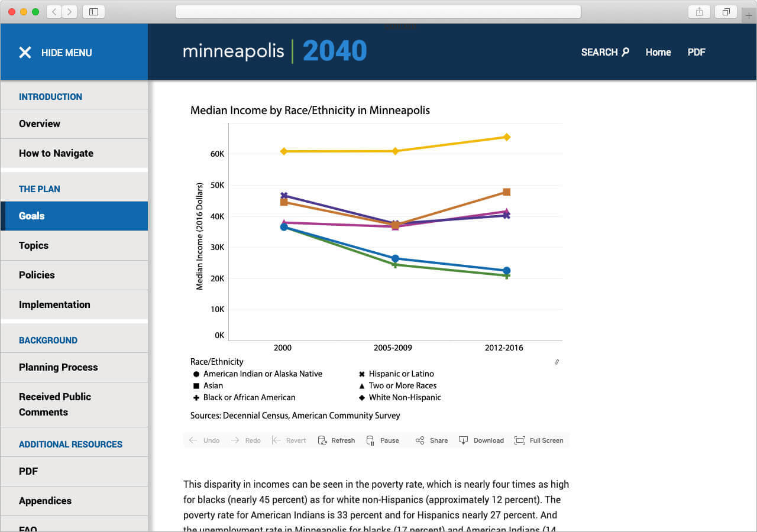This screenshot has width=757, height=532.
Task: Select Two or More Races legend item
Action: [397, 385]
